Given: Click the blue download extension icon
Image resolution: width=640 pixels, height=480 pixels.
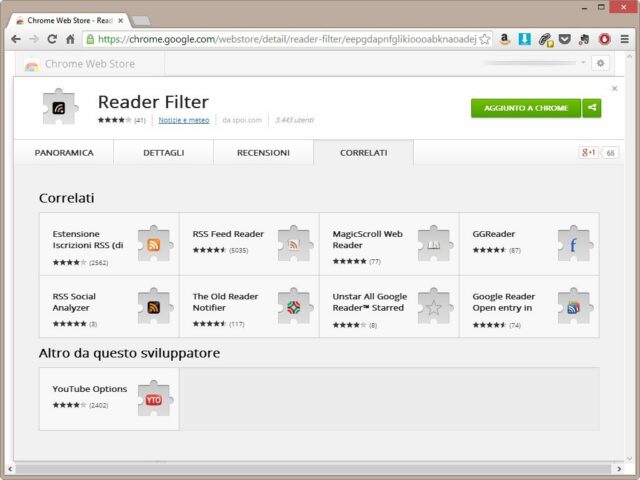Looking at the screenshot, I should (525, 39).
